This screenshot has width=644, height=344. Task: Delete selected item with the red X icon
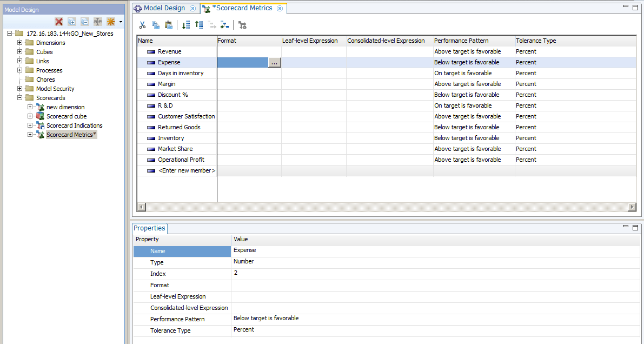tap(59, 21)
